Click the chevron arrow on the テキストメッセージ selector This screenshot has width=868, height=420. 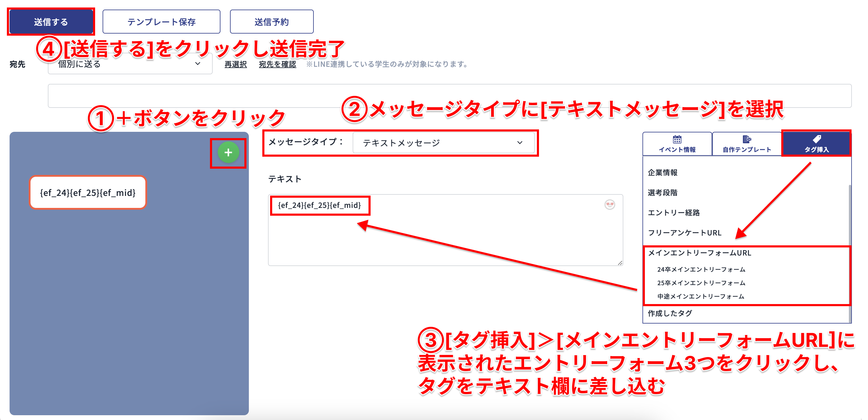[x=520, y=143]
